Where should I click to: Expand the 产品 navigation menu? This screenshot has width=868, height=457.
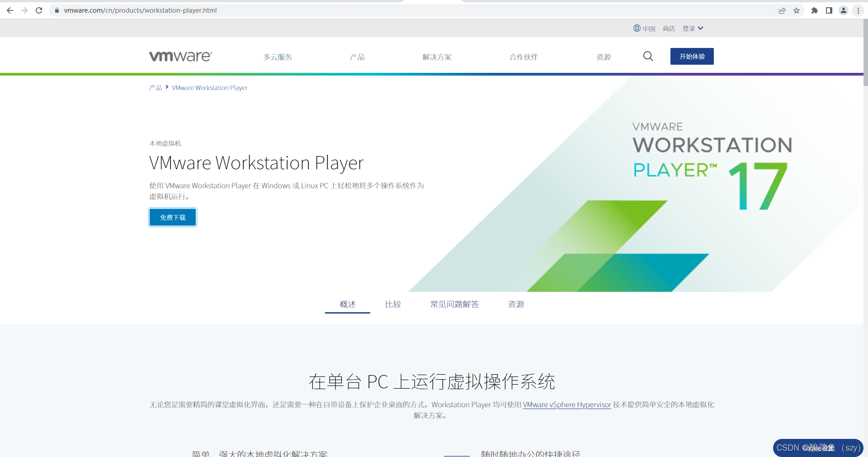pos(357,57)
